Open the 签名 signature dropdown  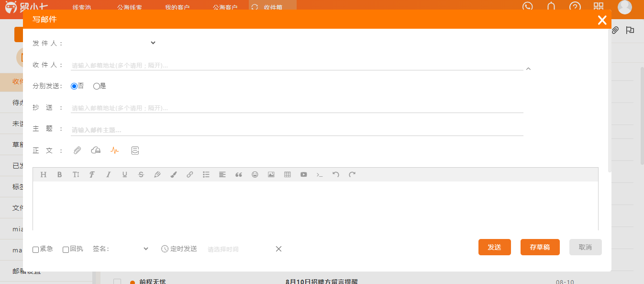point(131,249)
